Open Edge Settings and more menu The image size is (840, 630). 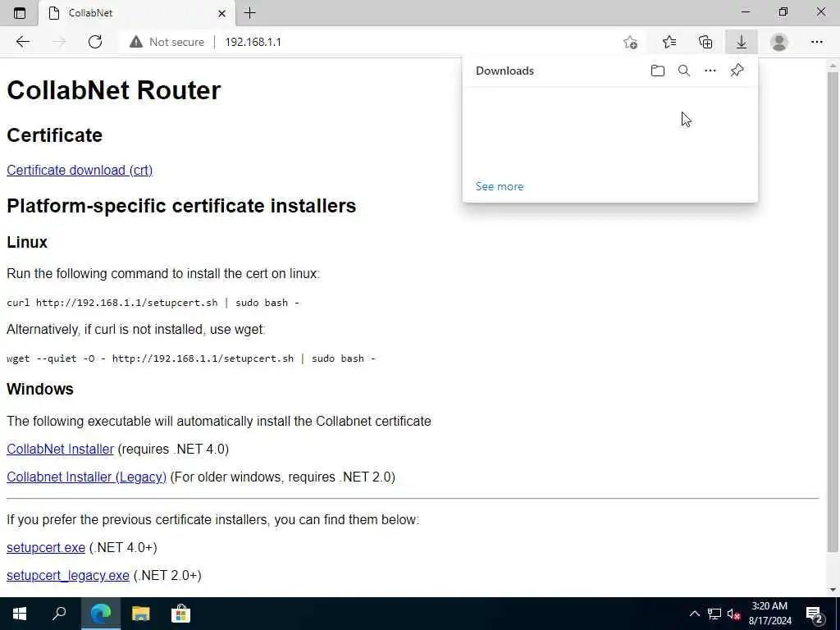pos(816,42)
